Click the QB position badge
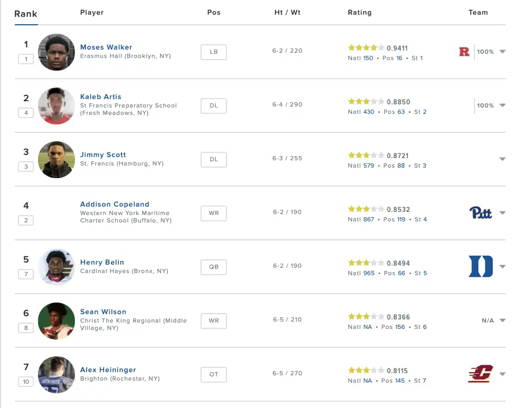 coord(213,267)
